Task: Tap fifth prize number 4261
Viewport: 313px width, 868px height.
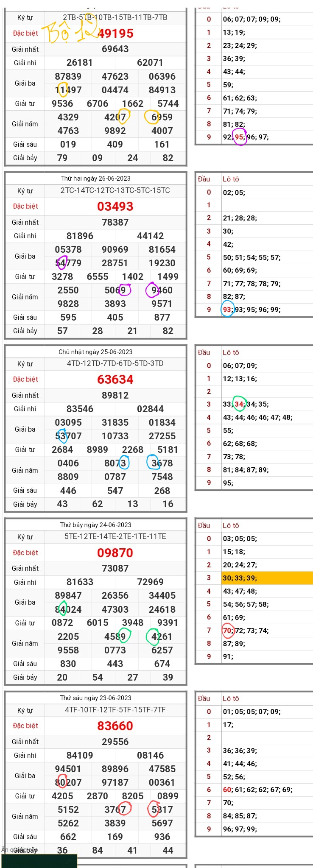Action: coord(162,636)
